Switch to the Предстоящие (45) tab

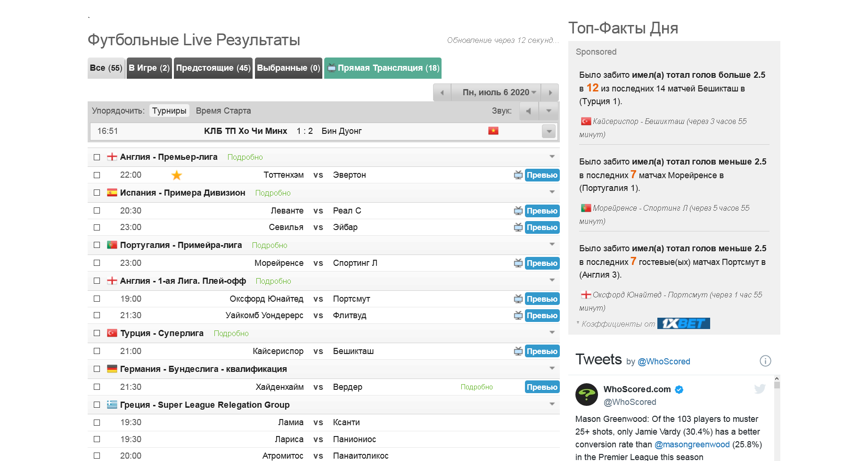pos(213,68)
